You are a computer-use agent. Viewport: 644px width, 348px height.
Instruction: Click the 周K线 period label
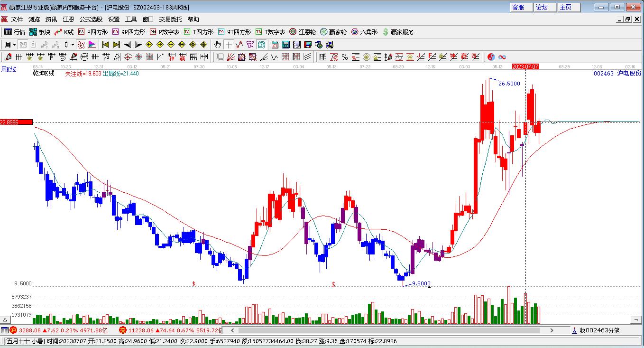point(9,70)
